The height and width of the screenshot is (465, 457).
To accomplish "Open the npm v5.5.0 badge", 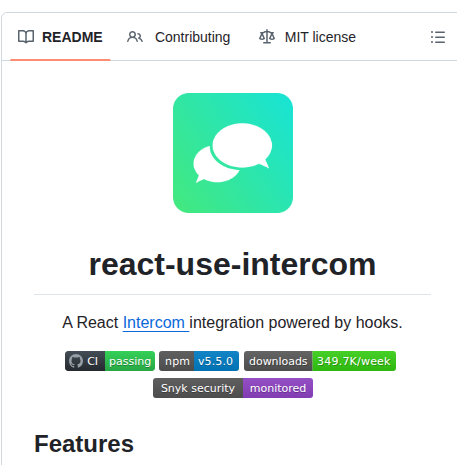I will pos(199,361).
